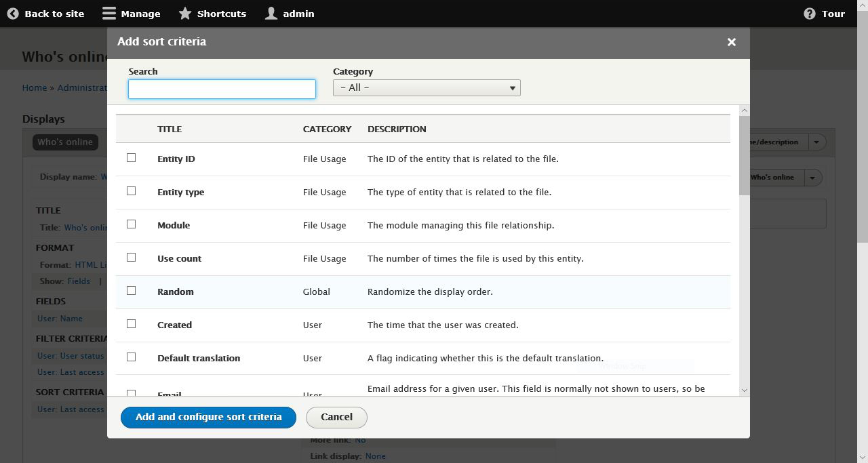Click the Shortcuts star icon
Screen dimensions: 868x463
tap(184, 13)
